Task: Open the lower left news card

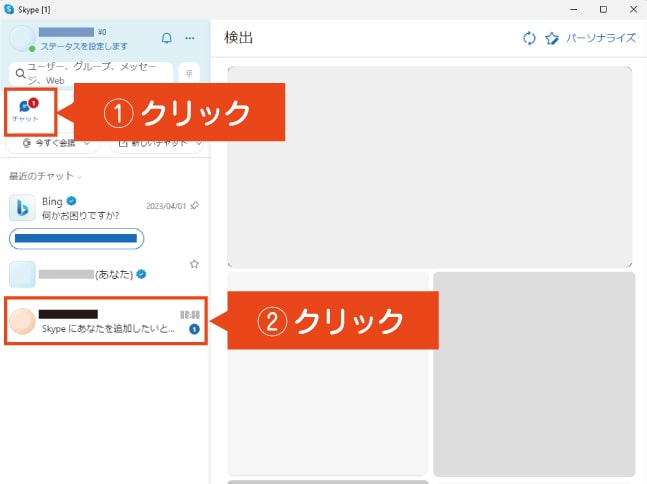Action: [328, 374]
